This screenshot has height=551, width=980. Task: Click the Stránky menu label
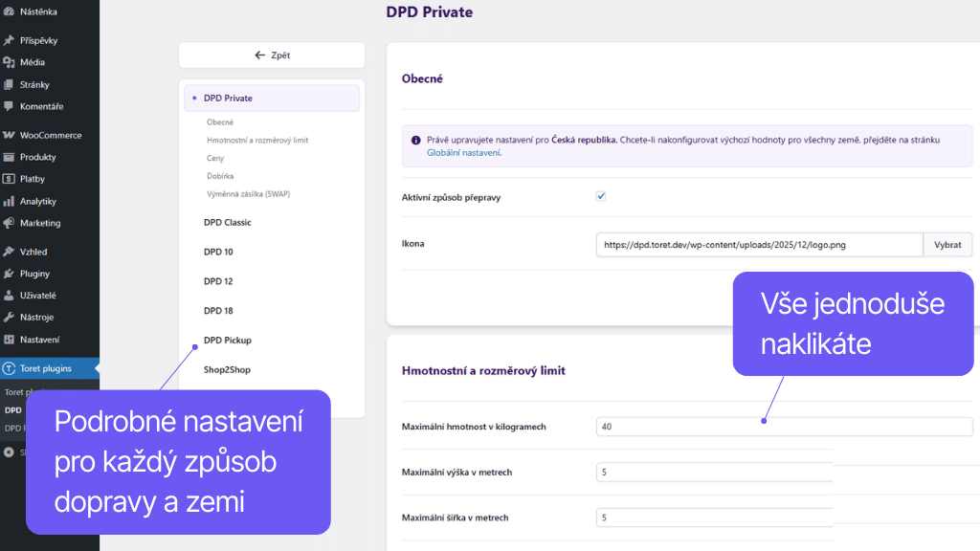click(34, 84)
